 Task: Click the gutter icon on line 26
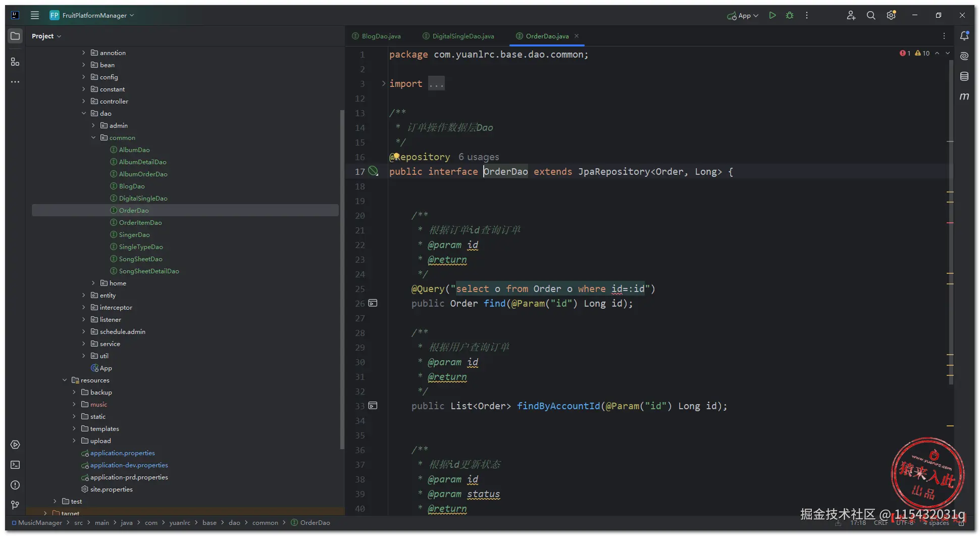373,303
